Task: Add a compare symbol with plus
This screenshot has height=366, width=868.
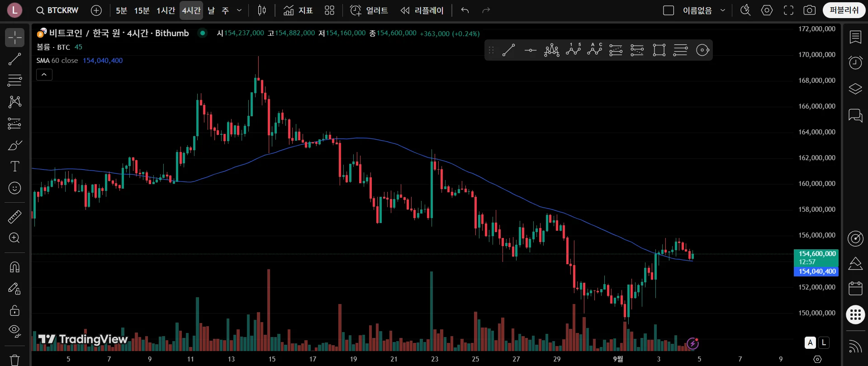Action: 96,10
